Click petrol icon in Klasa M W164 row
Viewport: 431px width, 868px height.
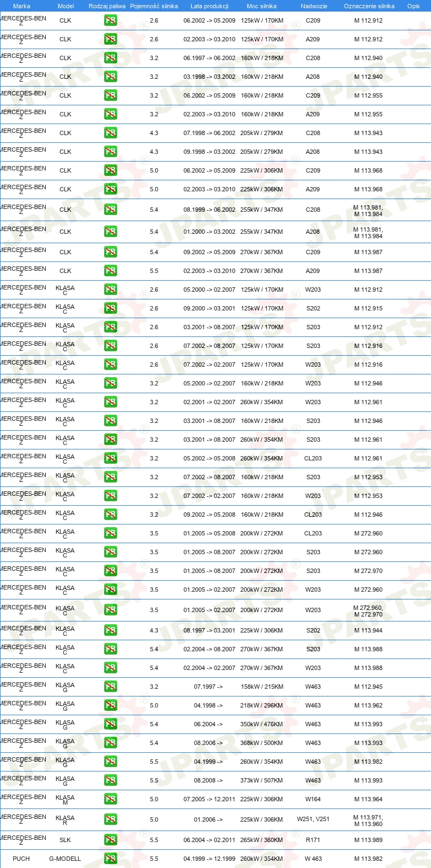[x=110, y=800]
